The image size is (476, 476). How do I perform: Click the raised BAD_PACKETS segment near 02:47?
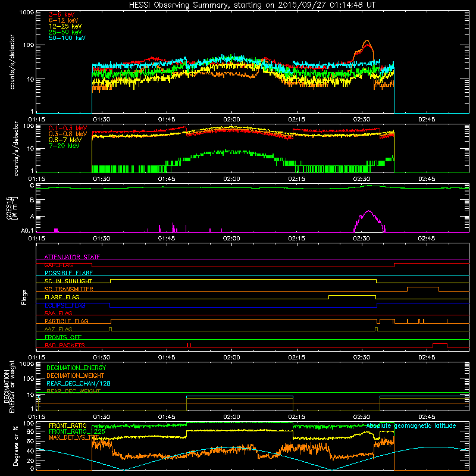coord(440,344)
